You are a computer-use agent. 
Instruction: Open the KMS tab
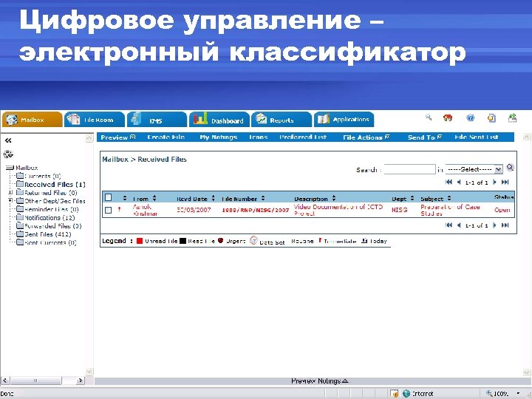pos(157,120)
